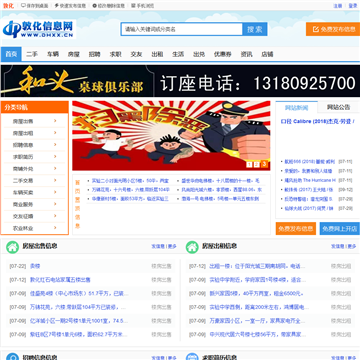Switch carousel to slide 3
Viewport: 360px width, 360px height.
pos(264,164)
